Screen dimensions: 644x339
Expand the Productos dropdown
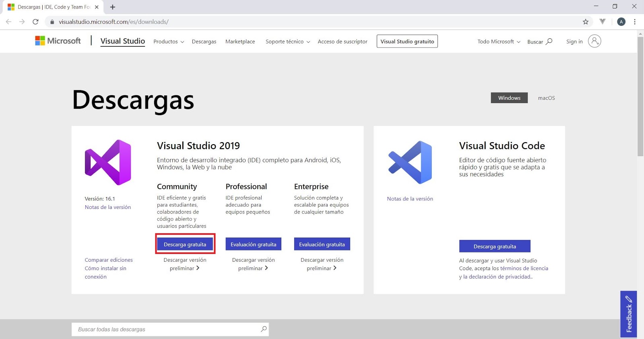169,41
